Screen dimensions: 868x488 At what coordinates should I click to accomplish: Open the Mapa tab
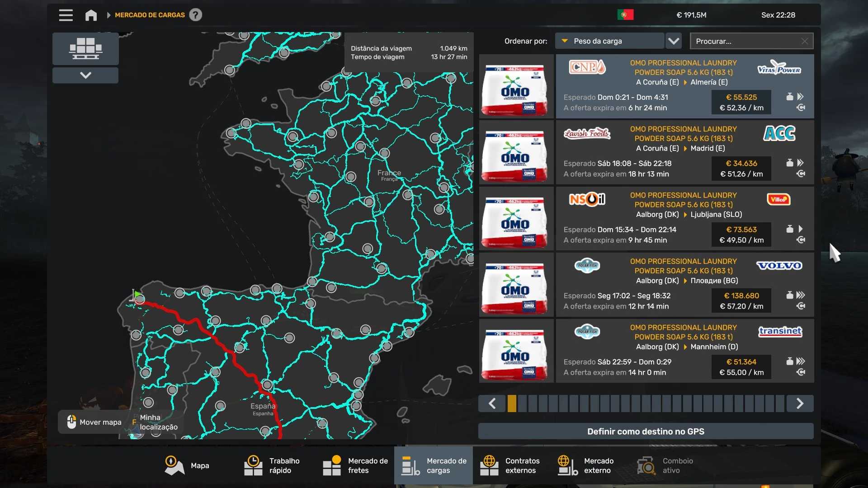(187, 465)
